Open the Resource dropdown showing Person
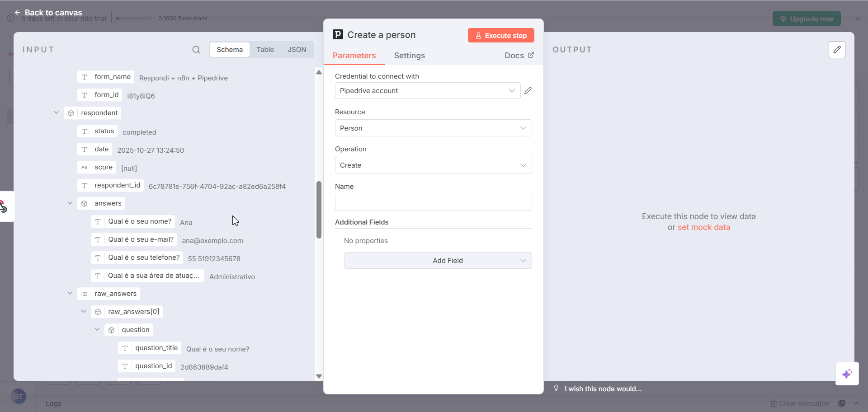 coord(433,128)
